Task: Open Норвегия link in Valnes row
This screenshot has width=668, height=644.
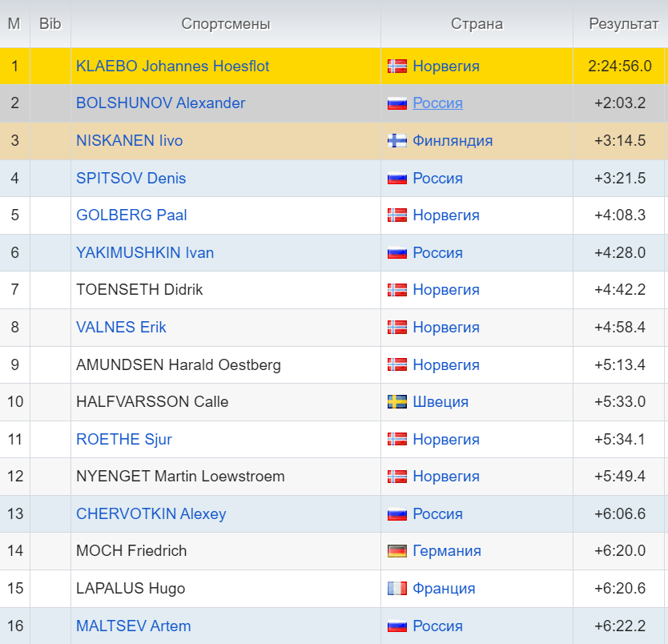Action: (x=446, y=327)
